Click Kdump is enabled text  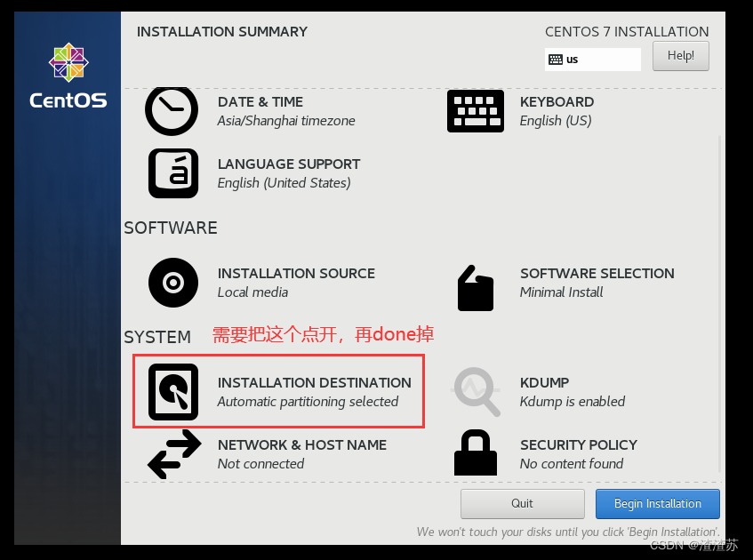(573, 402)
